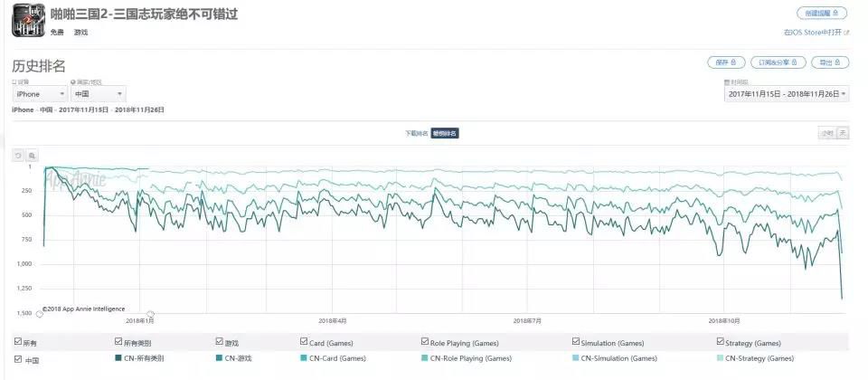Toggle the Strategy (Games) checkbox
This screenshot has height=380, width=868.
pos(721,341)
